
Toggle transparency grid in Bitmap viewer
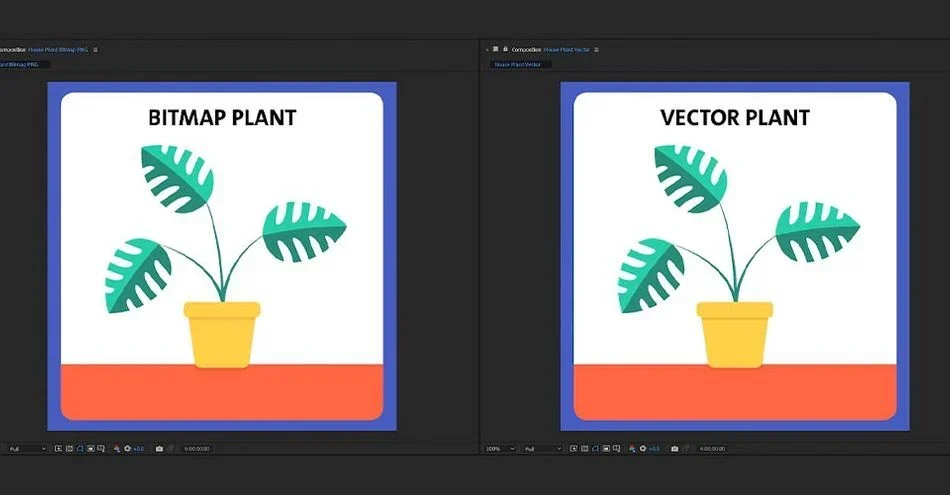[69, 449]
